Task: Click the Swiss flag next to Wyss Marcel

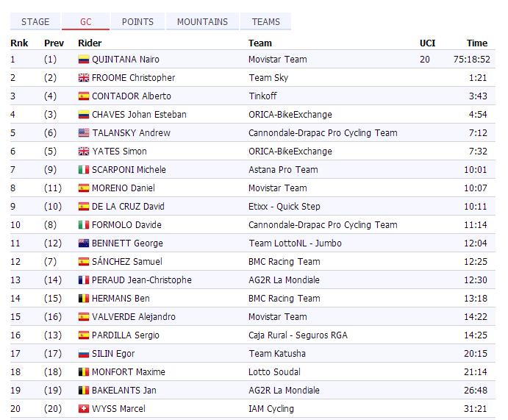Action: (x=84, y=409)
